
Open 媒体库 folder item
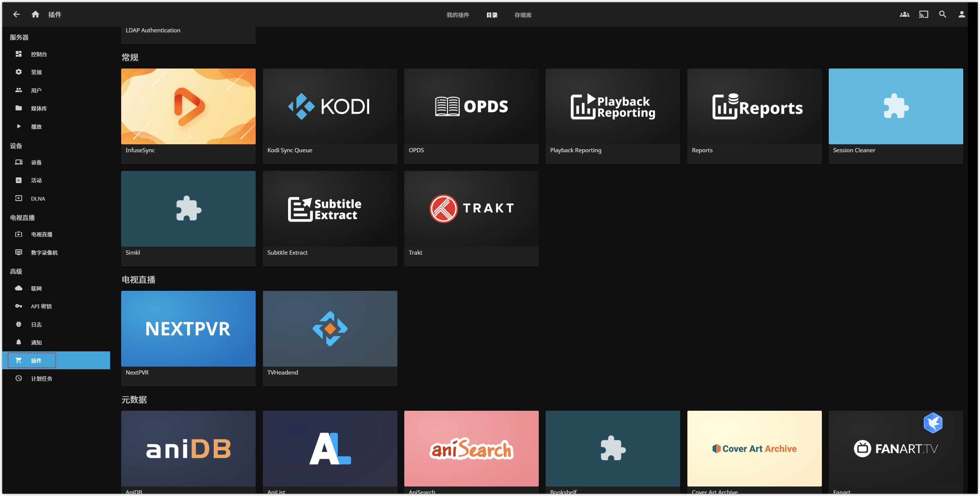[x=56, y=108]
